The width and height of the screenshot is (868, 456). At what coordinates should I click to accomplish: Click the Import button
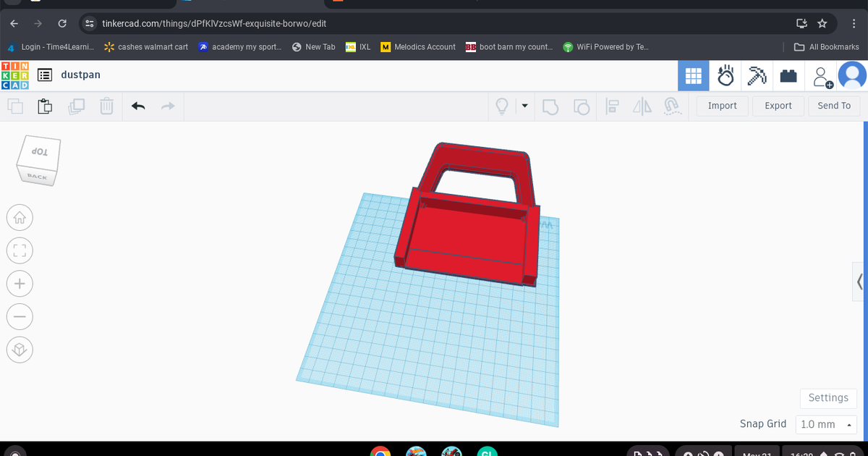pos(721,106)
